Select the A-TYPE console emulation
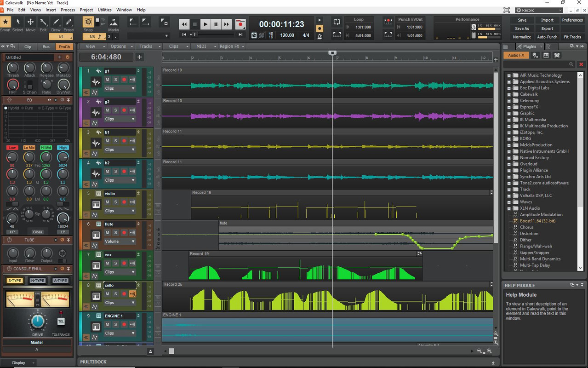The width and height of the screenshot is (588, 368). (x=60, y=281)
